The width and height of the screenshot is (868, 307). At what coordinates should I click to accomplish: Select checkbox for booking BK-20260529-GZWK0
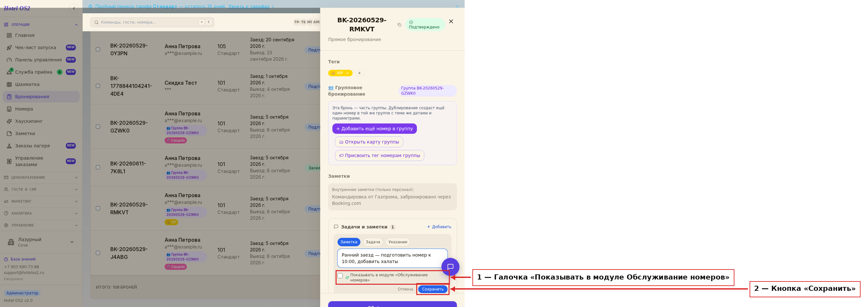[x=98, y=127]
